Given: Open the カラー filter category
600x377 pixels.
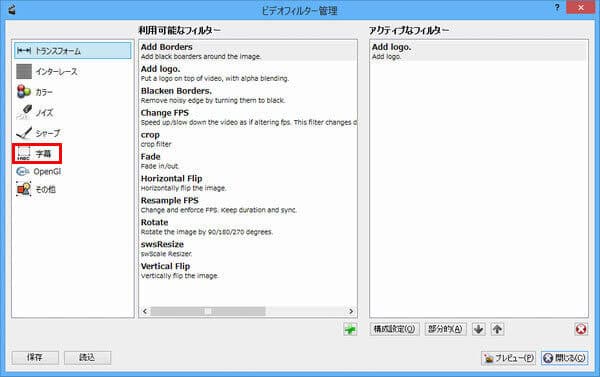Looking at the screenshot, I should click(x=35, y=92).
